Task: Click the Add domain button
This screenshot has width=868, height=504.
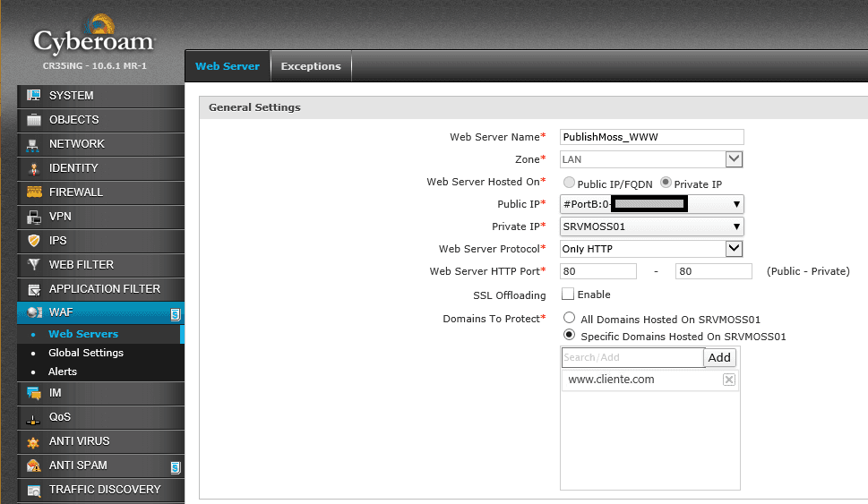Action: tap(719, 357)
